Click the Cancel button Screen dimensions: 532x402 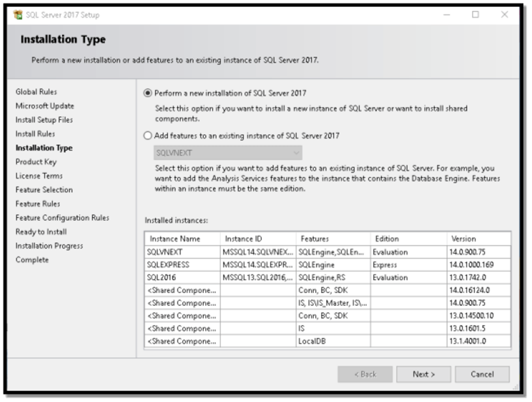(x=482, y=374)
